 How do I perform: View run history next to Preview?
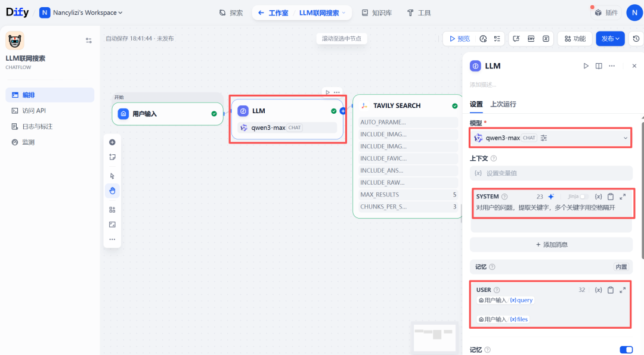click(x=484, y=39)
